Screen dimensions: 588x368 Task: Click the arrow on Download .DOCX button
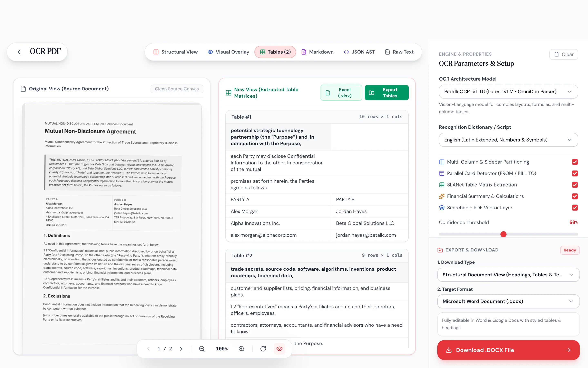pyautogui.click(x=568, y=350)
